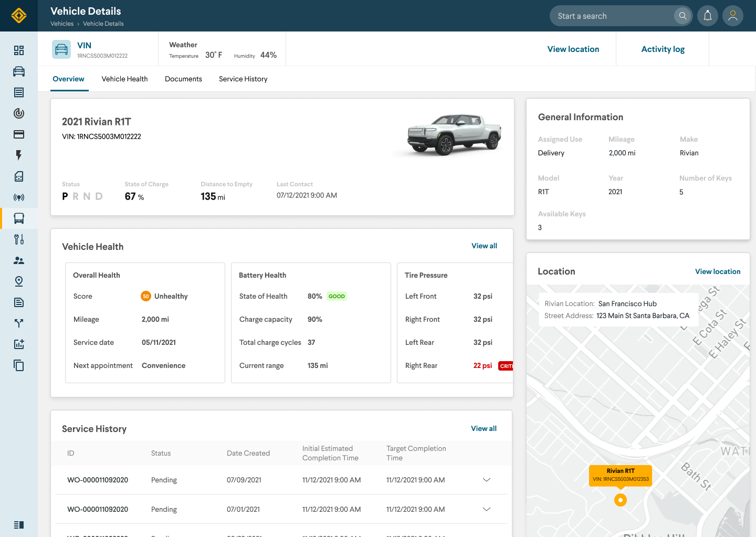Click the Date Created column header
756x537 pixels.
[248, 453]
